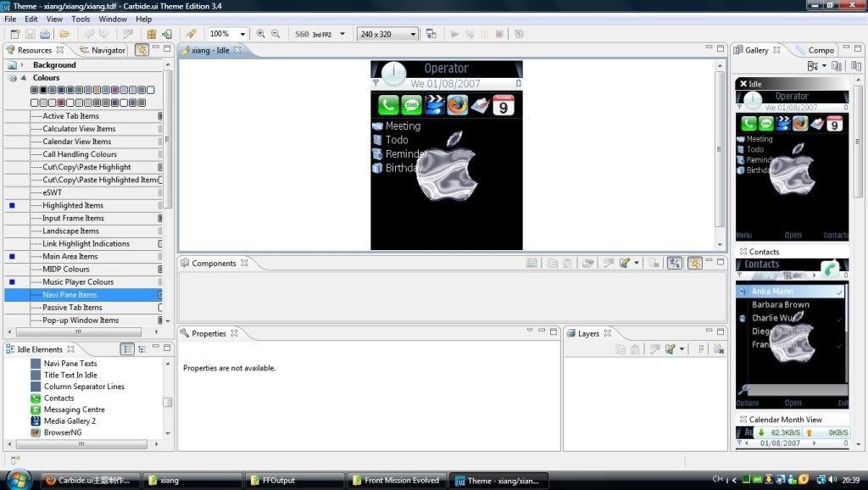Switch to the Navigator tab

pyautogui.click(x=103, y=50)
